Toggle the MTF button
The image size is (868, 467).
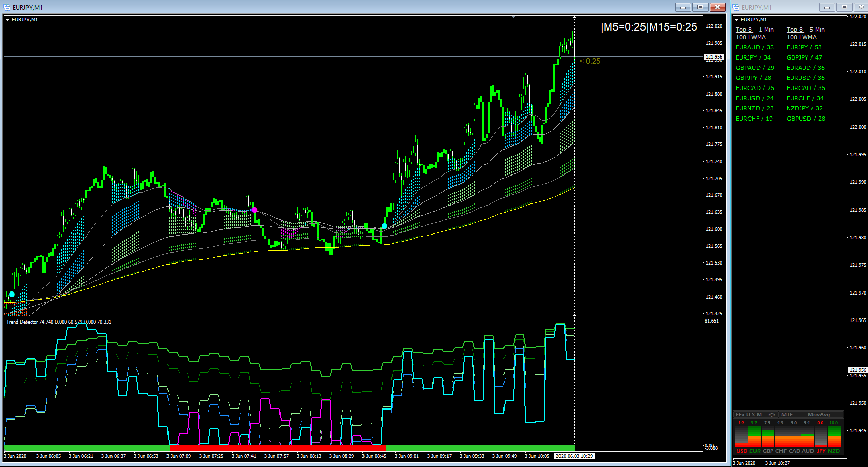(787, 415)
